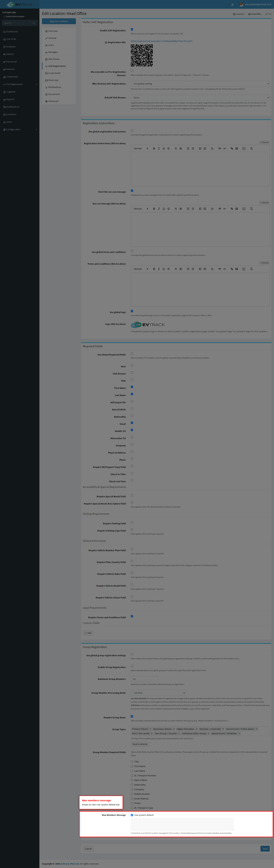Expand the Configuration sidebar menu
The width and height of the screenshot is (274, 868).
pos(20,129)
